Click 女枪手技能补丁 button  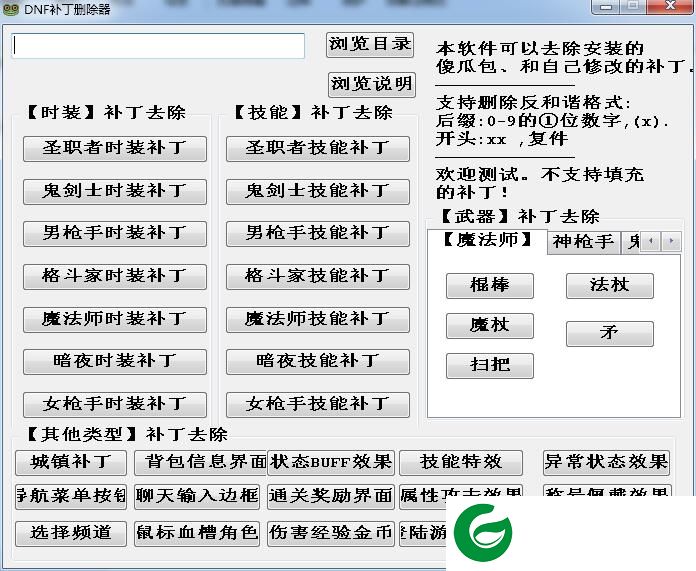click(x=317, y=404)
